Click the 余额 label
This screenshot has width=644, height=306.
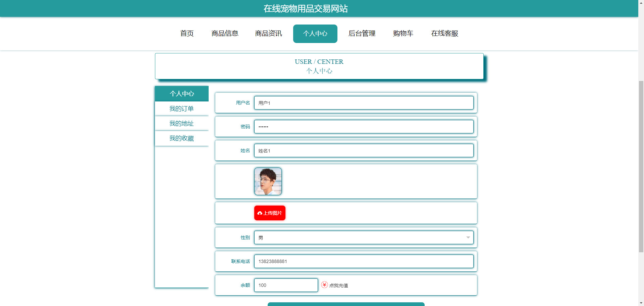click(245, 285)
